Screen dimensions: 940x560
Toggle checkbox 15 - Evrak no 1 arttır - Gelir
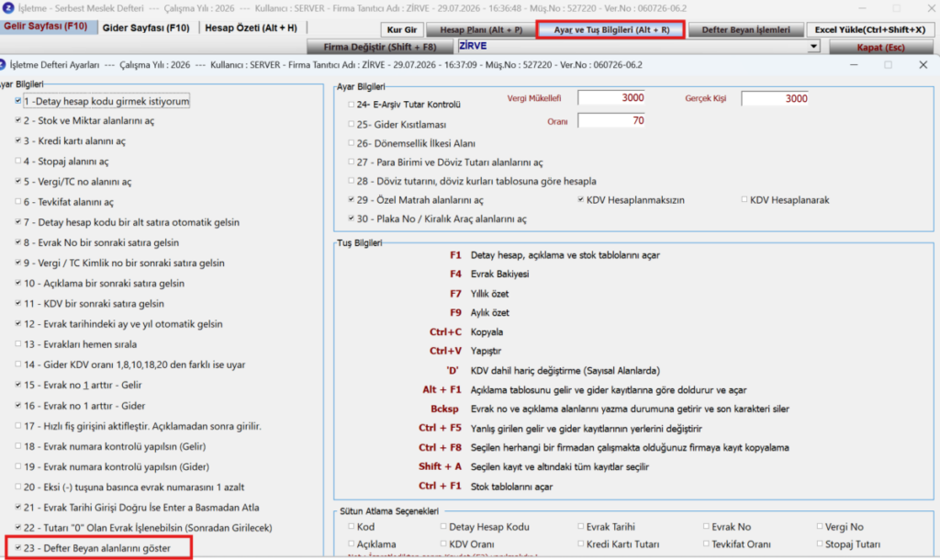coord(18,385)
